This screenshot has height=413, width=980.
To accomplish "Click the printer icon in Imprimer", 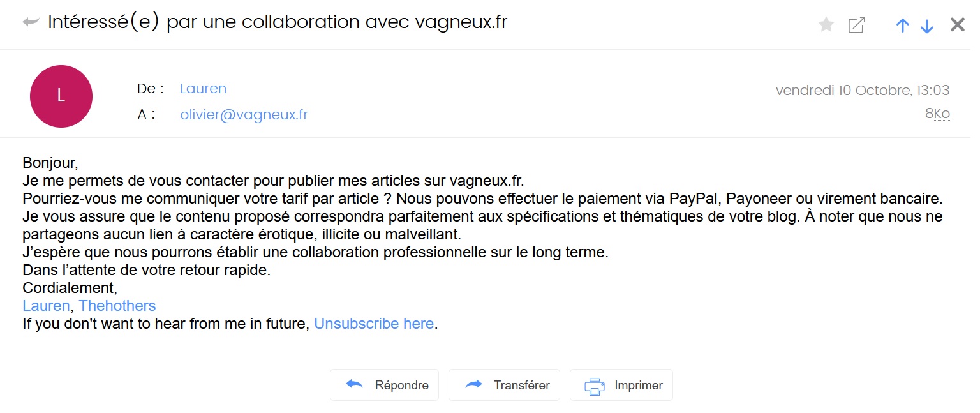I will pos(595,386).
